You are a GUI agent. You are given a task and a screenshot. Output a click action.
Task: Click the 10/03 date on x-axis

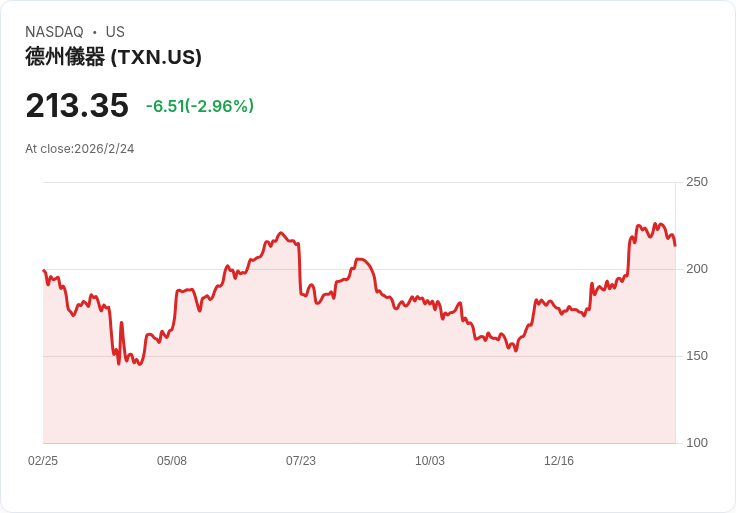tap(430, 461)
